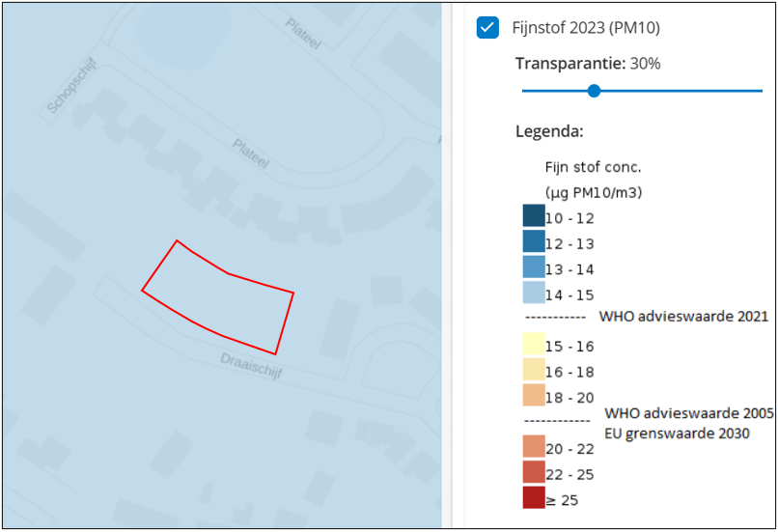Image resolution: width=778 pixels, height=532 pixels.
Task: Uncheck the Fijnstof 2023 (PM10) checkbox
Action: point(487,27)
